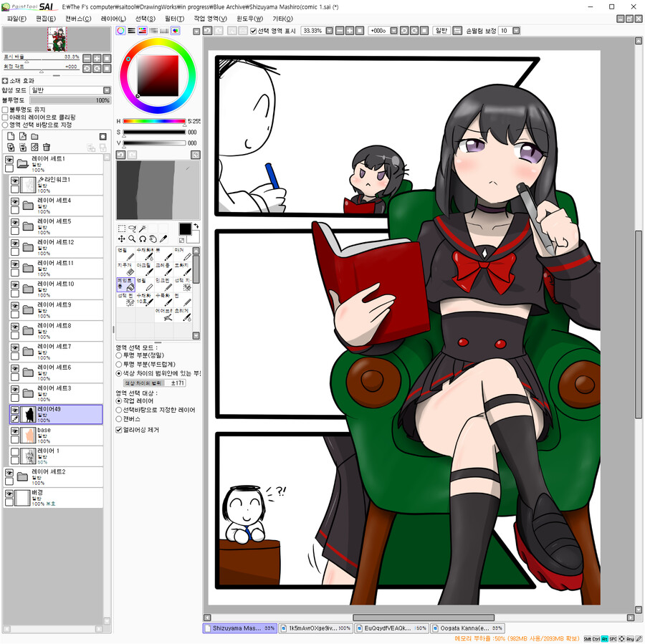
Task: Activate the Magic Wand selection tool
Action: point(144,229)
